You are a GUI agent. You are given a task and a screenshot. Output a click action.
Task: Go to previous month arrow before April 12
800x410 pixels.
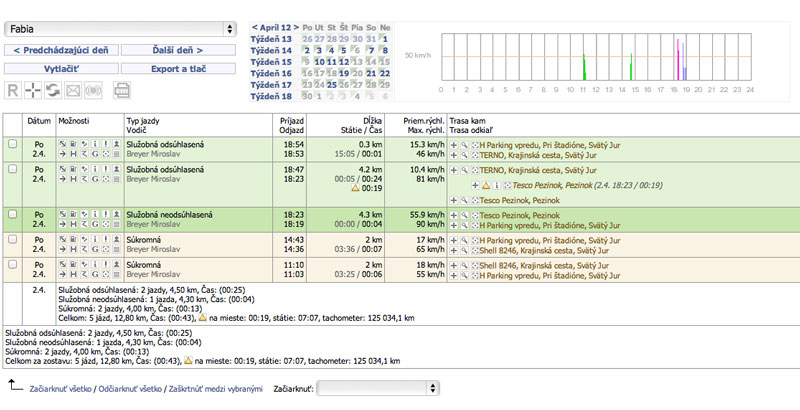click(x=255, y=28)
